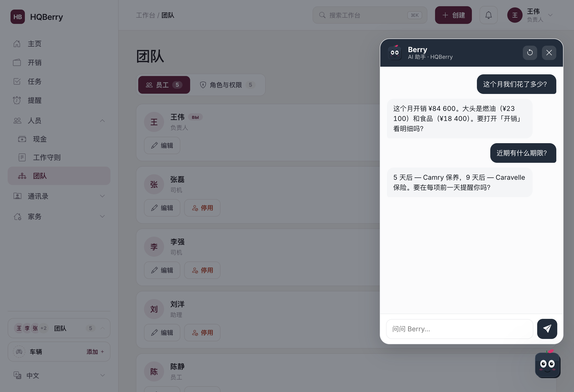Click the 现金 banknote icon
The image size is (574, 392).
[22, 139]
